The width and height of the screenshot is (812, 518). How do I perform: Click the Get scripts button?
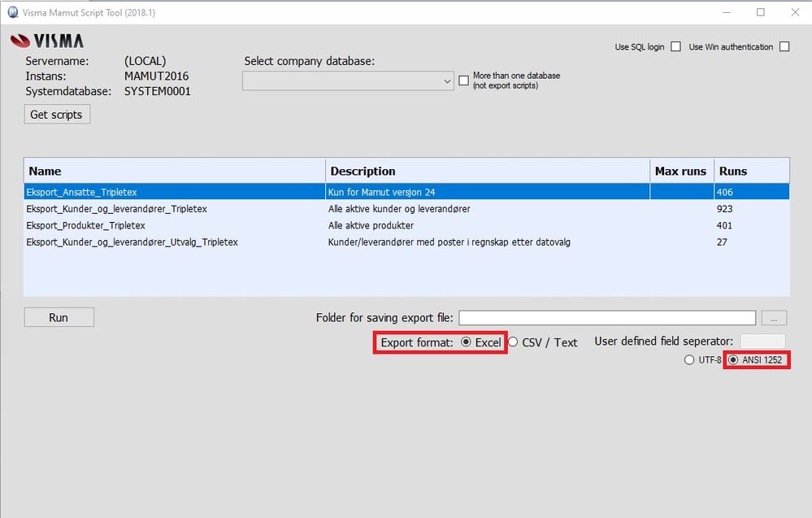(57, 115)
